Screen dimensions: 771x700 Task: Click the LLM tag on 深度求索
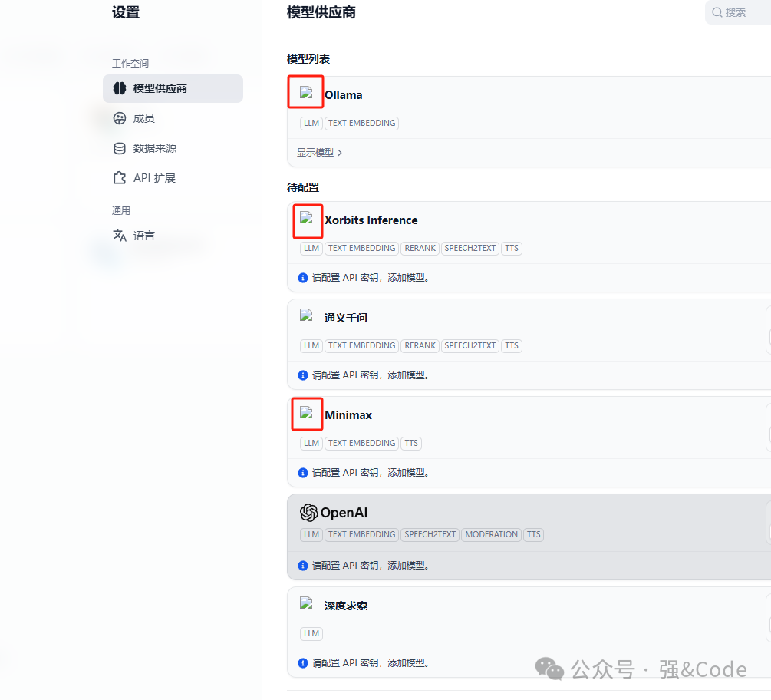(x=311, y=633)
